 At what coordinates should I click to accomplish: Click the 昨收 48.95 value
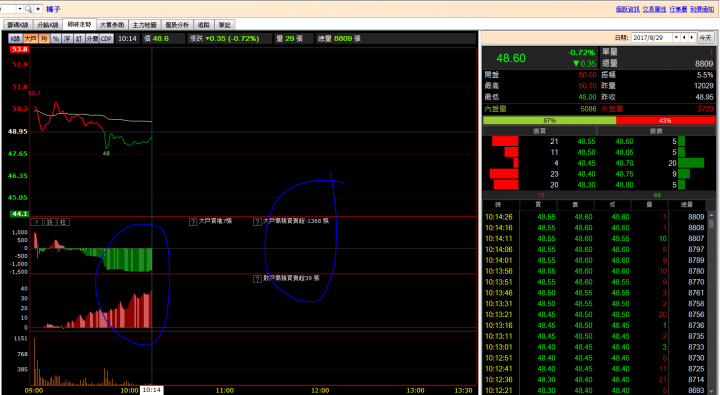pyautogui.click(x=704, y=97)
